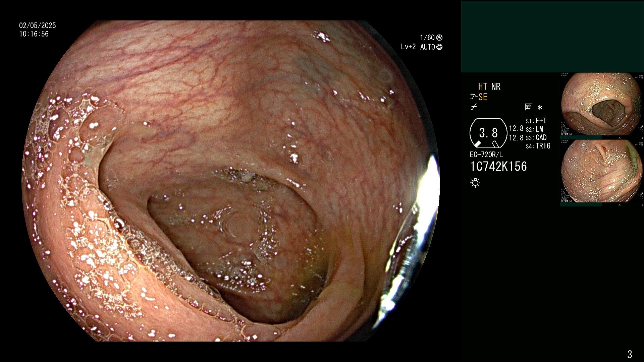Click the upper 12.8 value
This screenshot has height=362, width=644.
(x=516, y=129)
